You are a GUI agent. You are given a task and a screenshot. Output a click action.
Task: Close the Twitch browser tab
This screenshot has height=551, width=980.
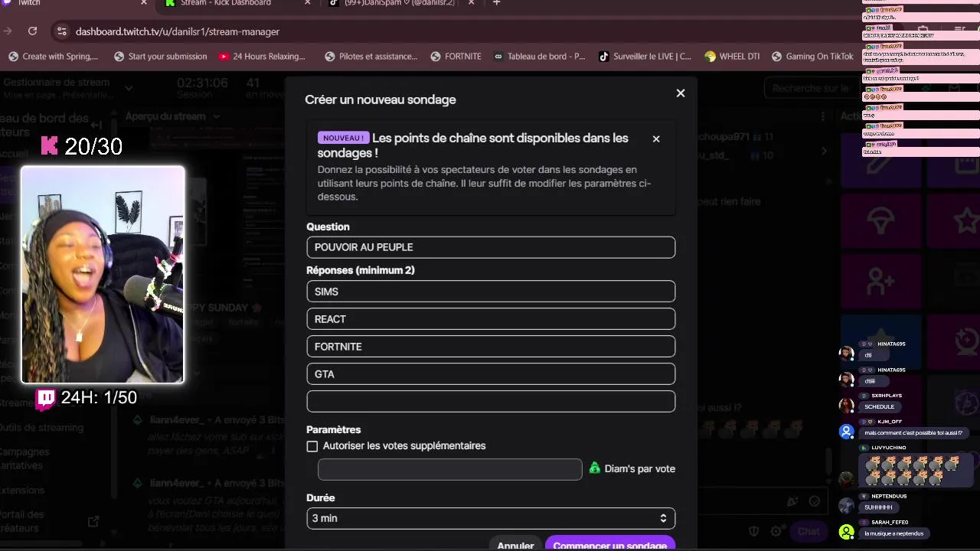(x=144, y=3)
